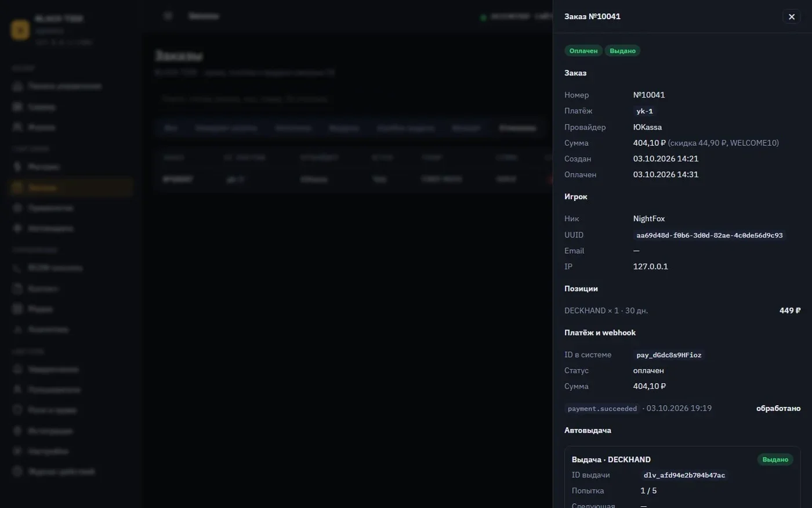Image resolution: width=812 pixels, height=508 pixels.
Task: Click the Панель управления sidebar icon
Action: (x=17, y=86)
